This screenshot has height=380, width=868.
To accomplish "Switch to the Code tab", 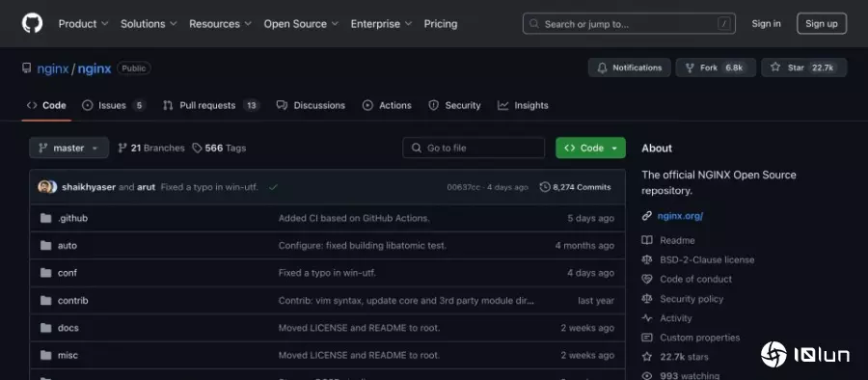I will click(47, 105).
